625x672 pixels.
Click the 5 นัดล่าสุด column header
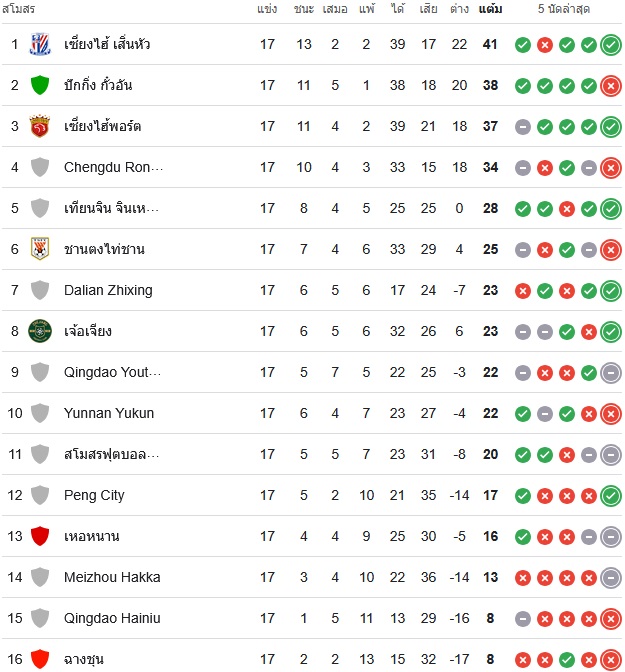click(564, 9)
